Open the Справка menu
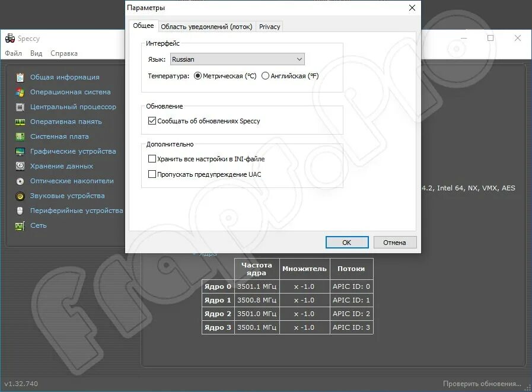This screenshot has height=392, width=532. (64, 53)
